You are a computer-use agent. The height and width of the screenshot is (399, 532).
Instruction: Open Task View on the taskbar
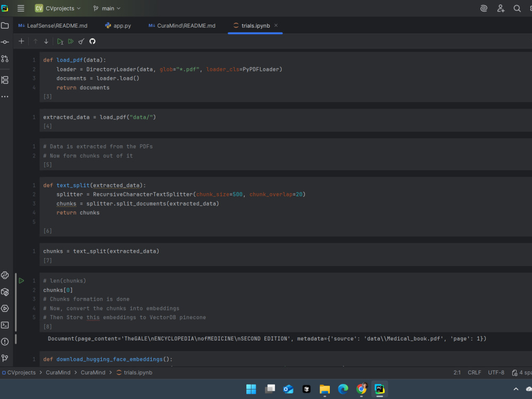tap(270, 389)
